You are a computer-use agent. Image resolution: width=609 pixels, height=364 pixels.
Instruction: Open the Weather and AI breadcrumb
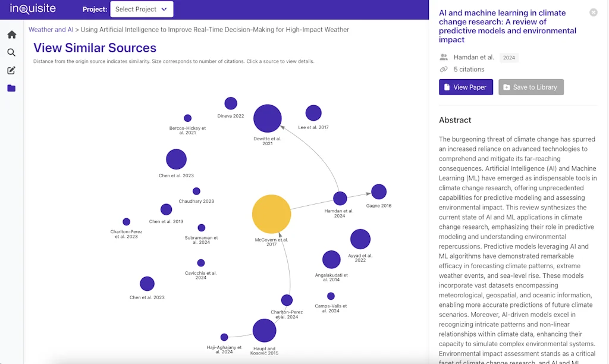click(x=51, y=30)
